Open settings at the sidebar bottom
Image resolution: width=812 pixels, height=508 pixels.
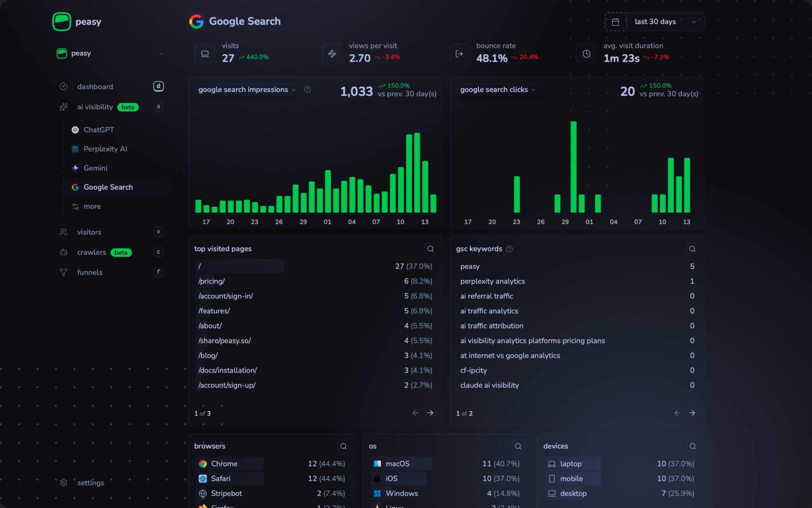tap(90, 483)
